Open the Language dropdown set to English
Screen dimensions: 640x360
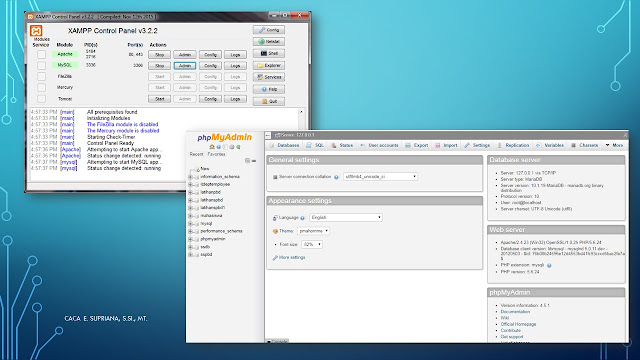tap(346, 218)
